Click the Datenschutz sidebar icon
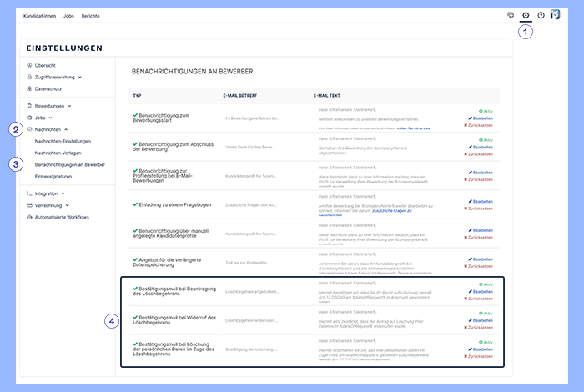 29,88
